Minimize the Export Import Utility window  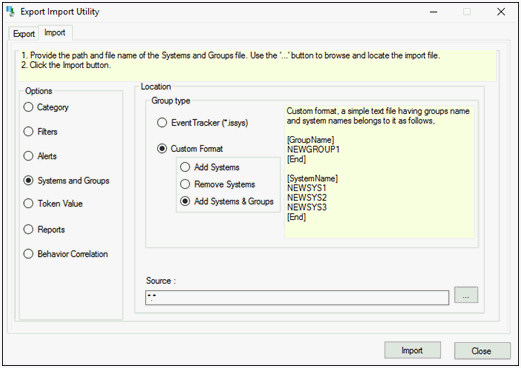[x=433, y=12]
